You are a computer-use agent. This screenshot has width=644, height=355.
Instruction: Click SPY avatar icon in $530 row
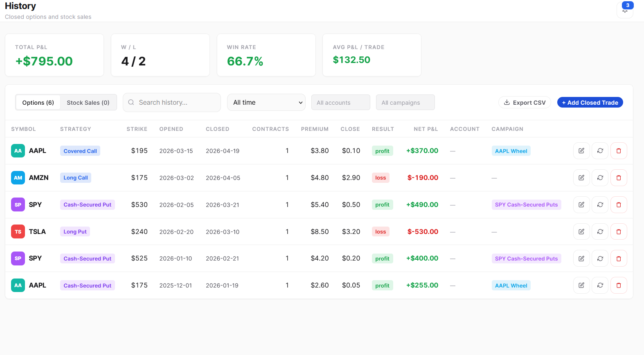tap(18, 205)
